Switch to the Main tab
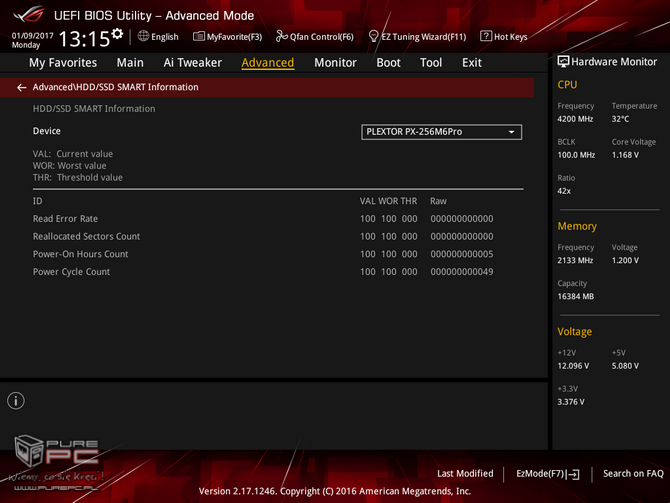This screenshot has width=670, height=503. pyautogui.click(x=130, y=62)
